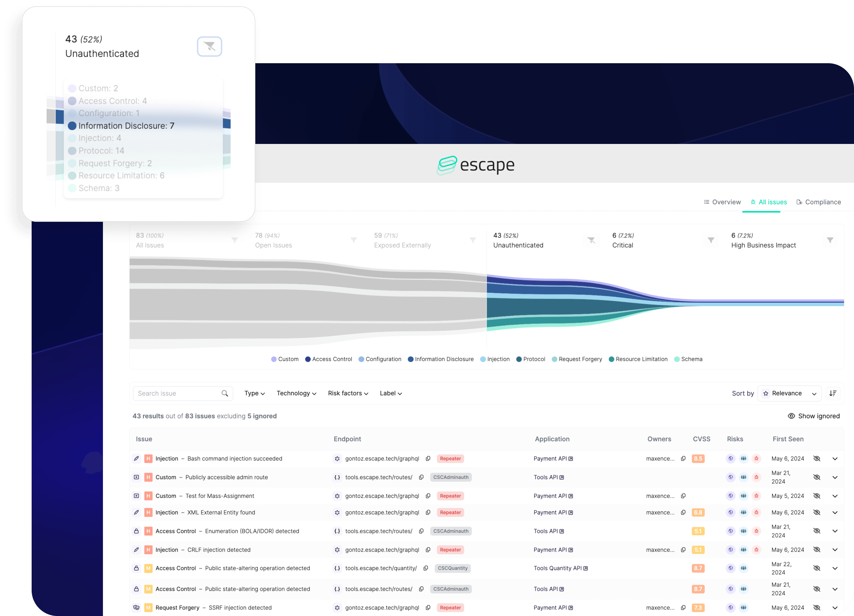This screenshot has width=854, height=616.
Task: Click the filter icon for Critical issues
Action: pos(711,240)
